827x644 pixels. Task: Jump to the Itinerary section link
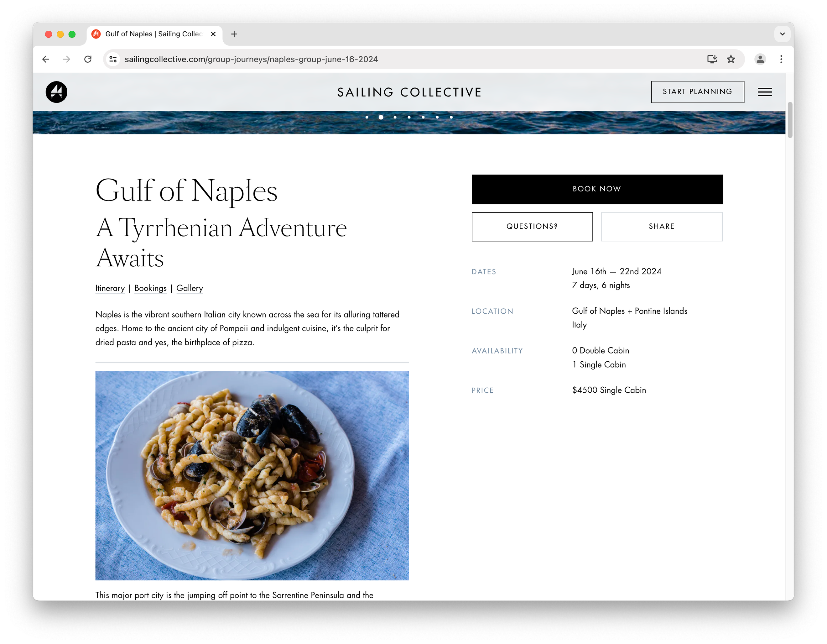110,288
